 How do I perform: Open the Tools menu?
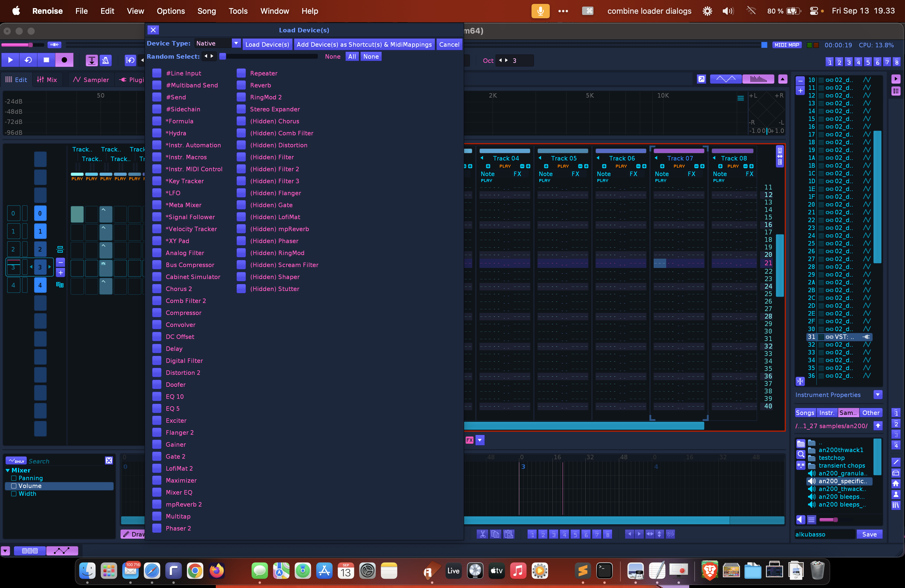point(238,11)
